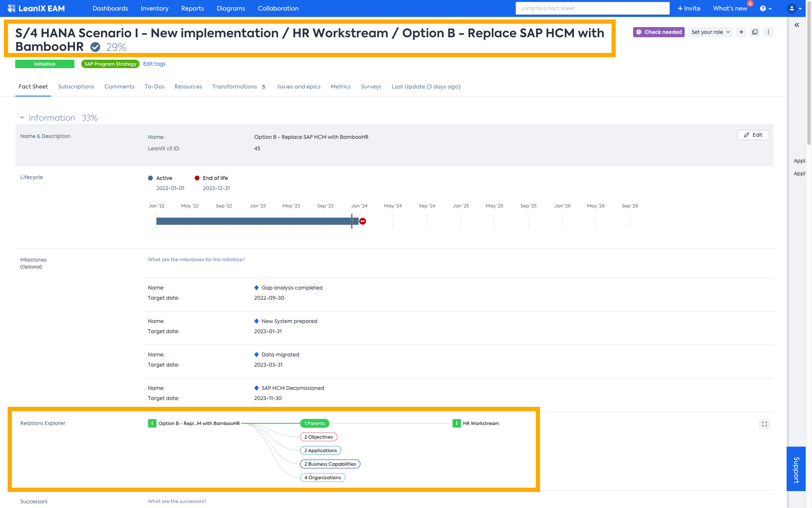This screenshot has height=508, width=812.
Task: Expand the Relations Explorer fullscreen icon
Action: coord(764,424)
